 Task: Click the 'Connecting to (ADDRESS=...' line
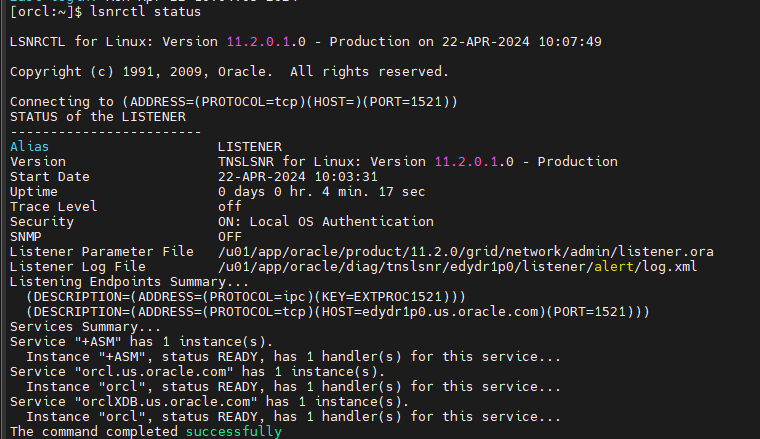234,102
